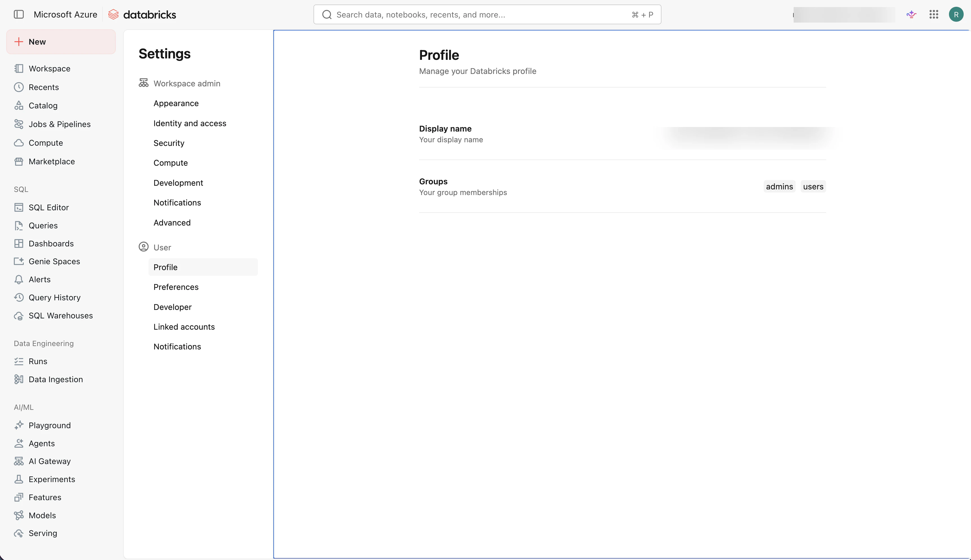Go to SQL Warehouses

coord(61,316)
